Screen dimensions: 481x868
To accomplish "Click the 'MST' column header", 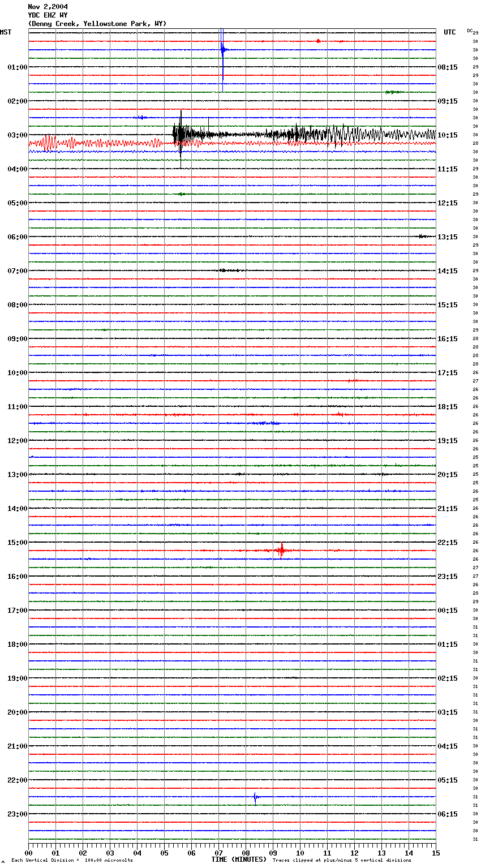I will (6, 32).
